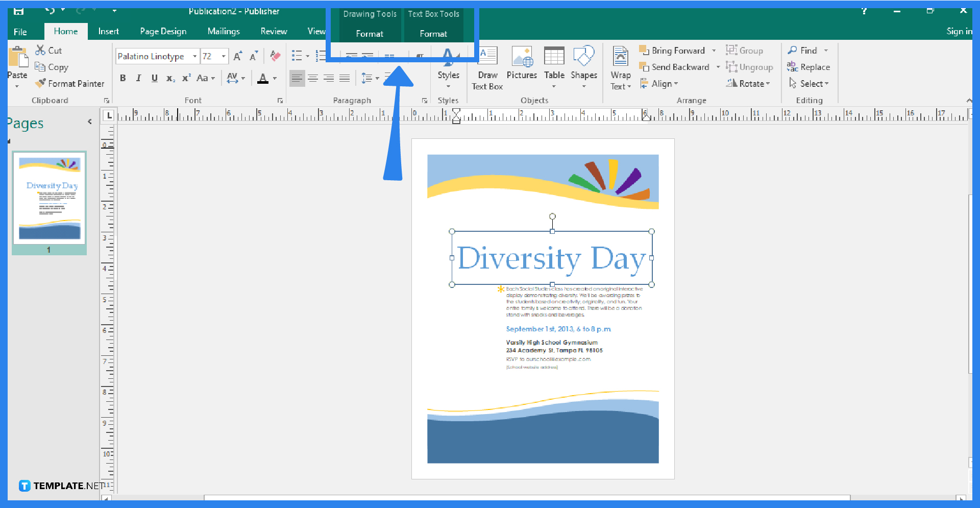This screenshot has height=508, width=980.
Task: Toggle italic formatting
Action: coord(138,78)
